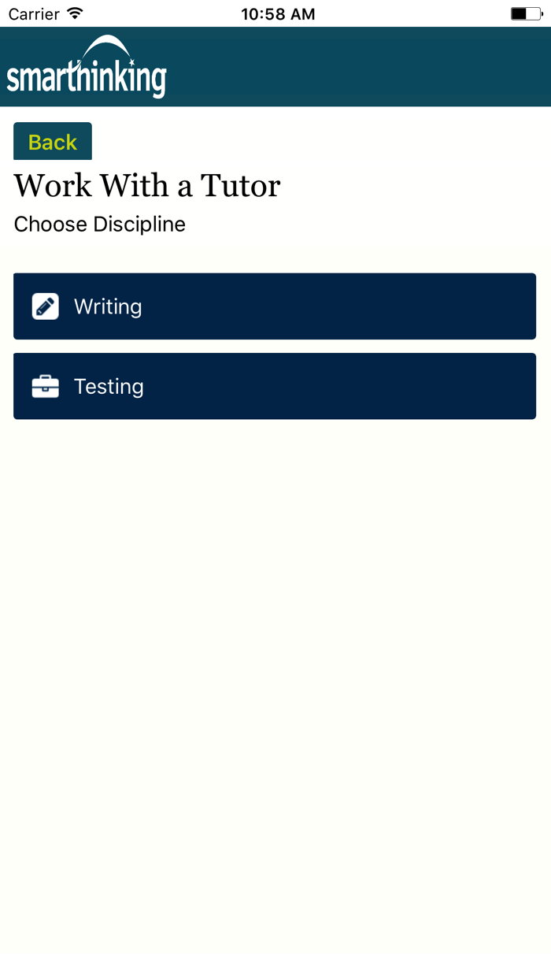Viewport: 551px width, 980px height.
Task: Click the bottom edge of the page
Action: point(275,969)
